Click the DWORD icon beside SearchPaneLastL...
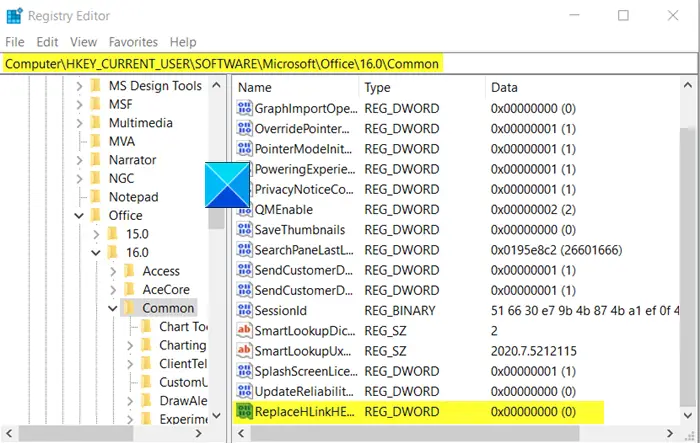 244,250
